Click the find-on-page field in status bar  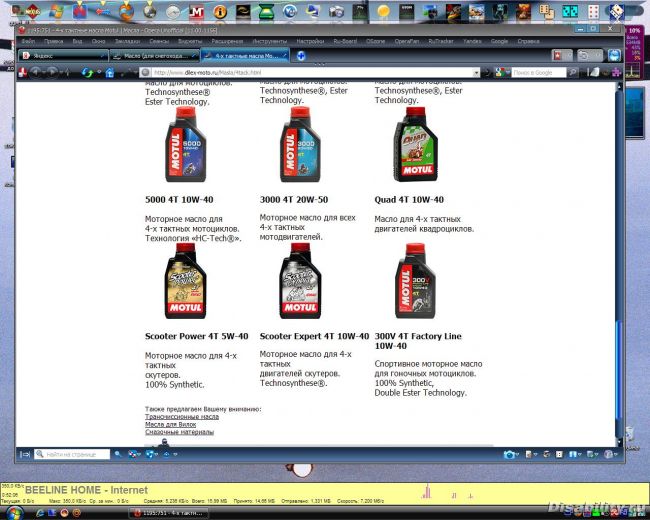pyautogui.click(x=72, y=454)
